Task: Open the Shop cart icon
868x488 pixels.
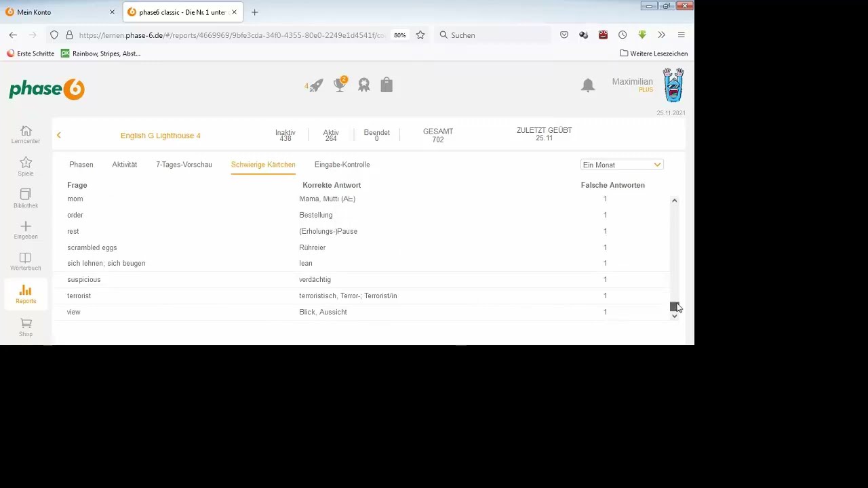Action: (26, 323)
